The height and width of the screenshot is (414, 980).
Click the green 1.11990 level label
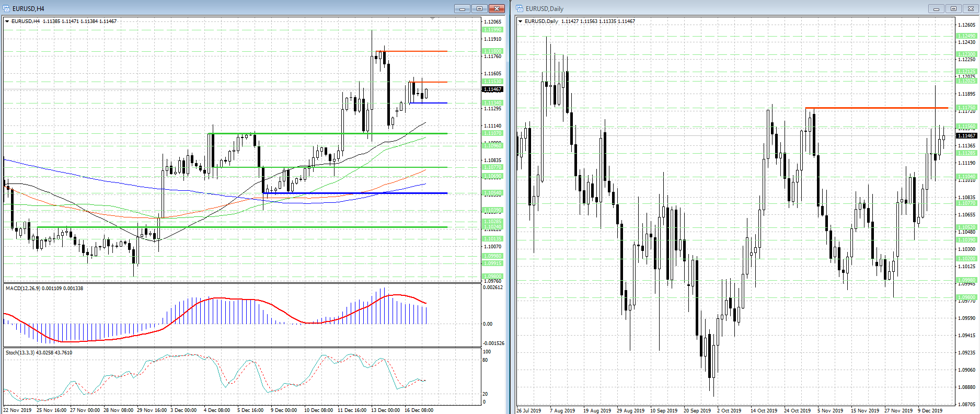coord(492,30)
